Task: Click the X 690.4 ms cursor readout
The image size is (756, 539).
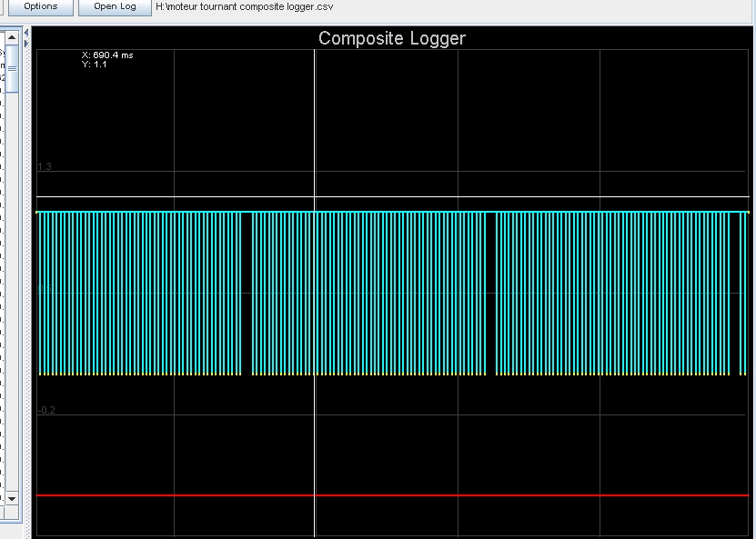Action: (107, 55)
